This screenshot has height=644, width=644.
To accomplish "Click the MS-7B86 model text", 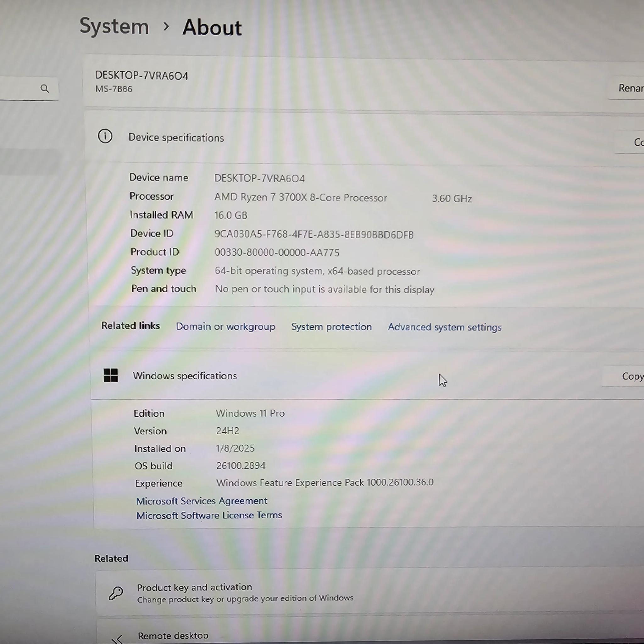I will tap(114, 89).
